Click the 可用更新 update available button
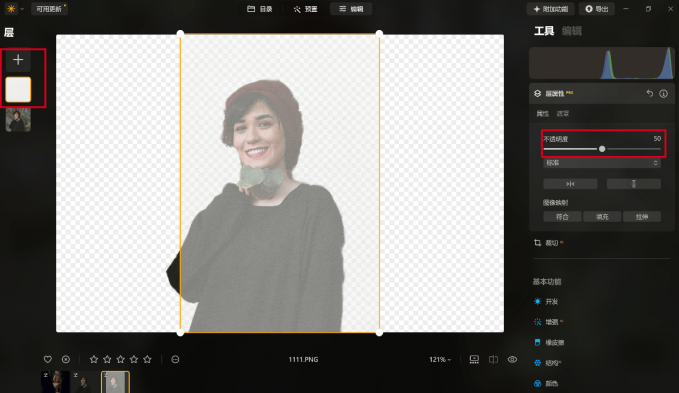679x393 pixels. 49,9
